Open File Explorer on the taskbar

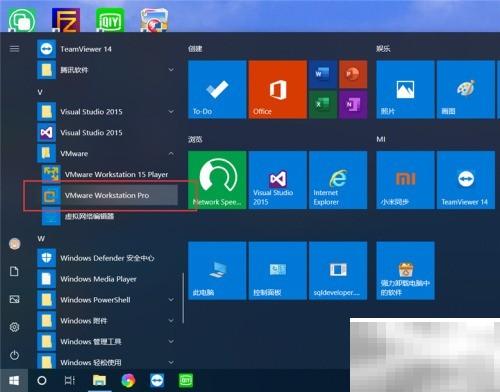point(99,380)
